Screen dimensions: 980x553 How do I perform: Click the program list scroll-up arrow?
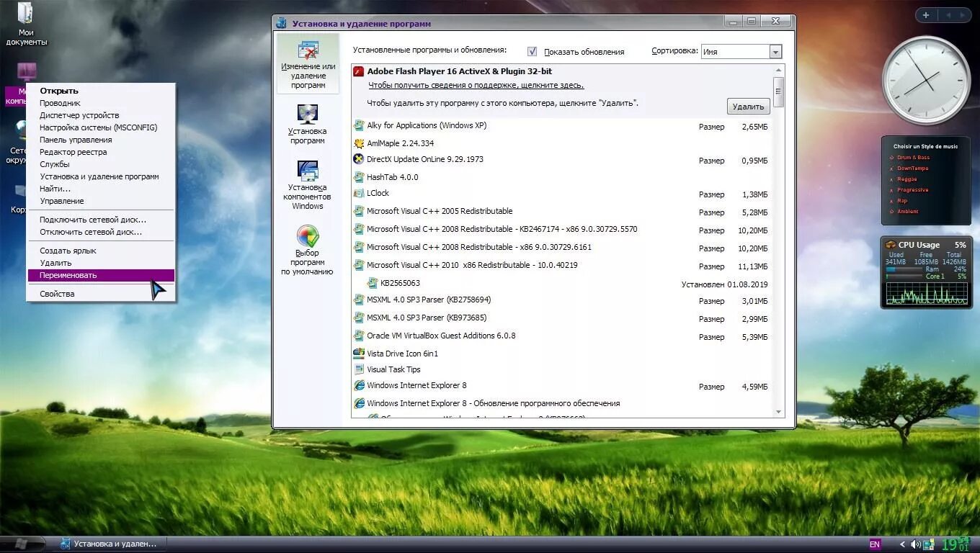pos(778,71)
